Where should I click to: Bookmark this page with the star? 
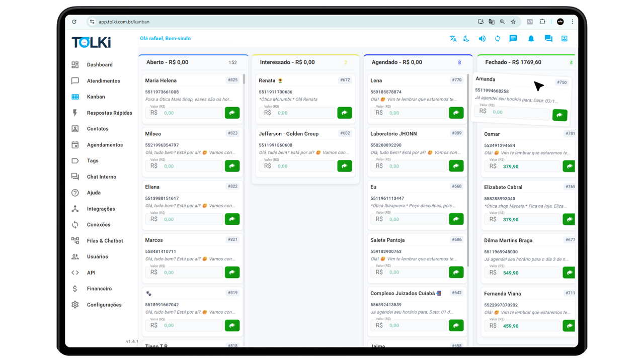(513, 22)
